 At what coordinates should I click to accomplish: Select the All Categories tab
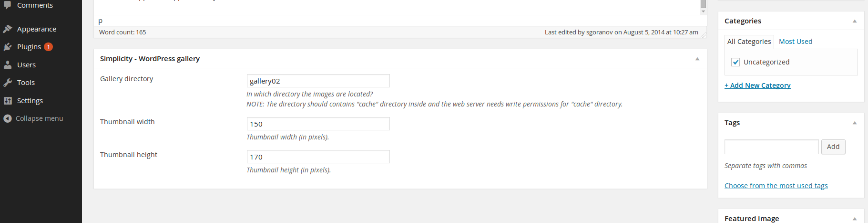(x=749, y=42)
